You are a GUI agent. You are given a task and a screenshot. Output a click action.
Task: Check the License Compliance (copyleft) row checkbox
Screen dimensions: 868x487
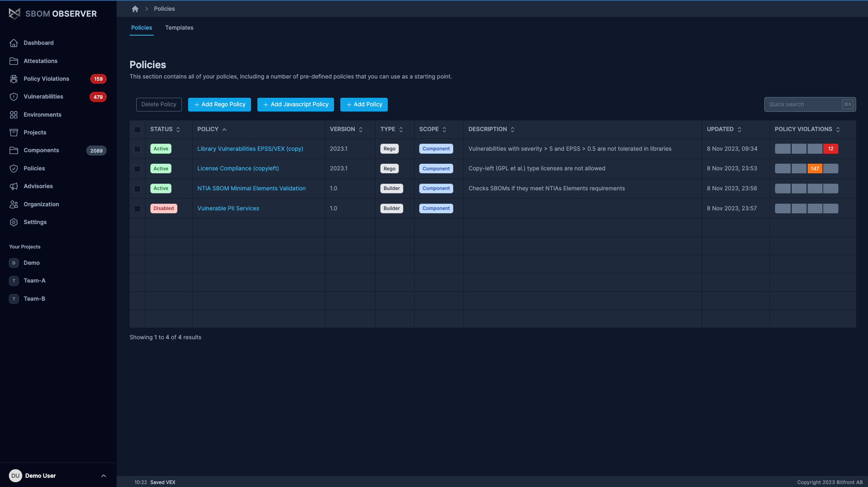137,169
